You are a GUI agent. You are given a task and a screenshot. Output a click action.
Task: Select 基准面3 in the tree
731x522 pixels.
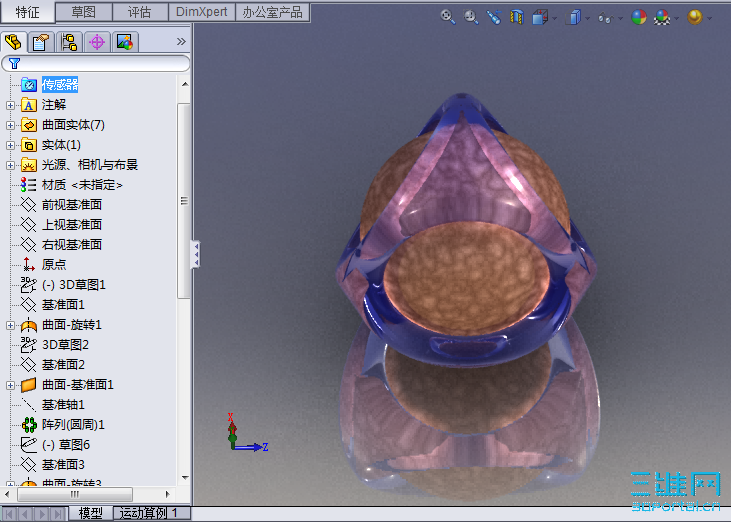coord(63,465)
